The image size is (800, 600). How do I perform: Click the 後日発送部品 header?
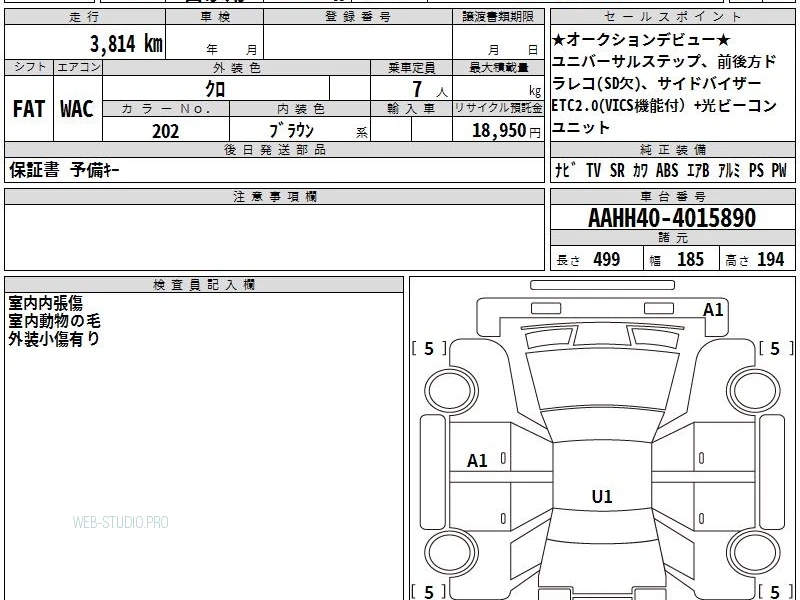(274, 149)
